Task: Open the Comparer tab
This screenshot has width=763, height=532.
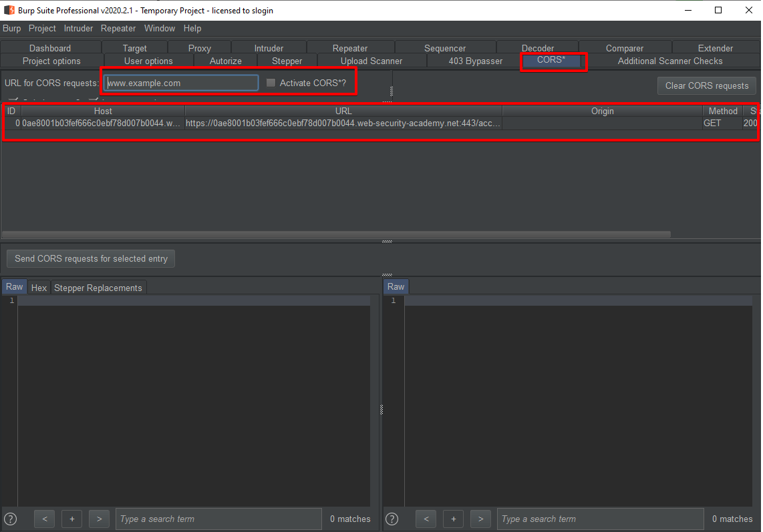Action: pyautogui.click(x=624, y=48)
